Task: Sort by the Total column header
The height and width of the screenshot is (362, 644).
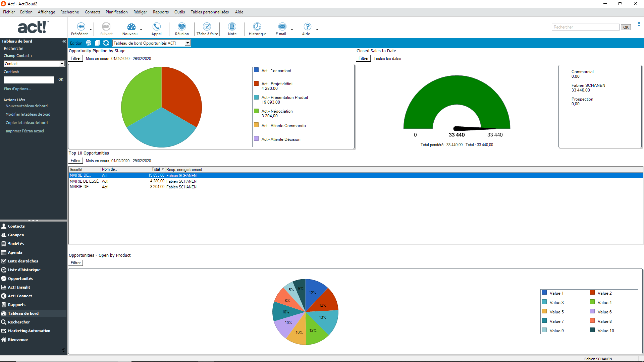Action: point(149,170)
